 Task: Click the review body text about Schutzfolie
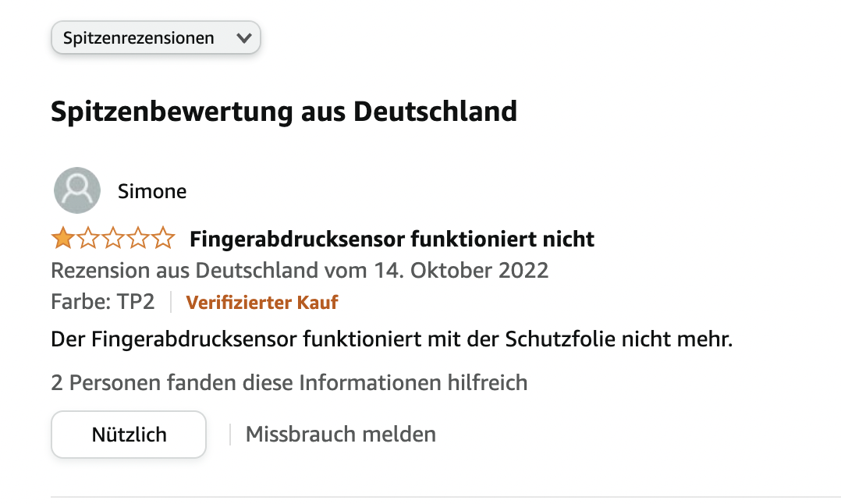click(392, 340)
